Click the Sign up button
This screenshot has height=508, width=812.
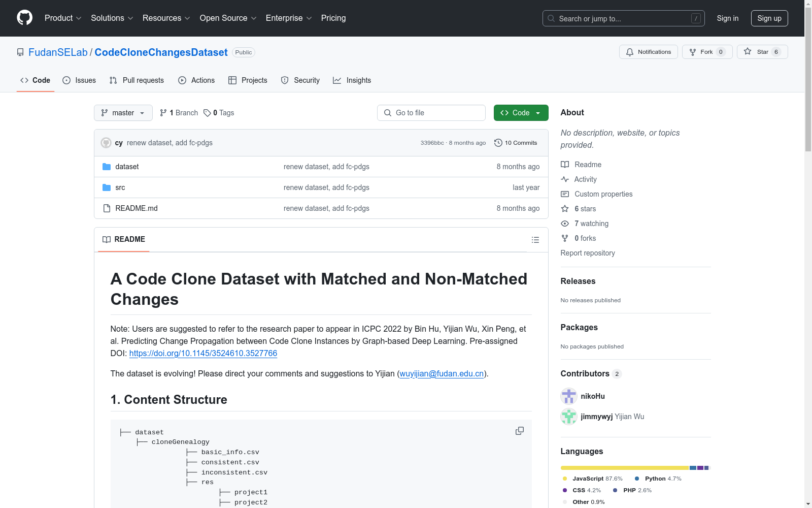click(x=769, y=18)
